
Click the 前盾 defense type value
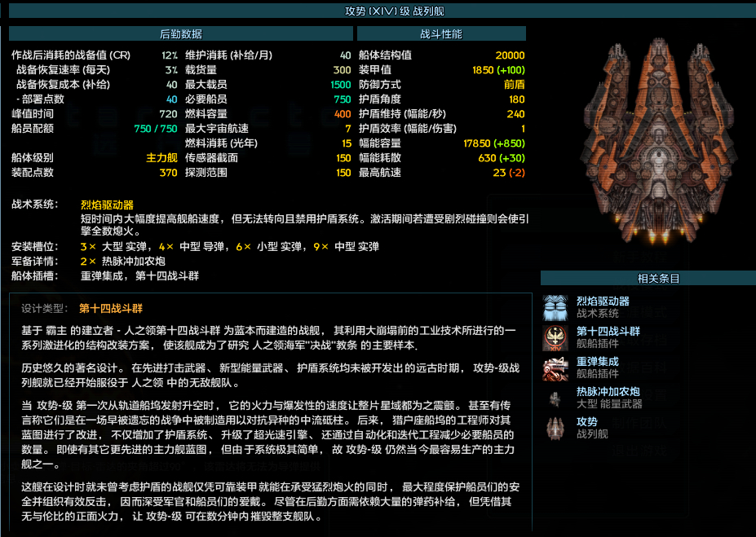514,85
